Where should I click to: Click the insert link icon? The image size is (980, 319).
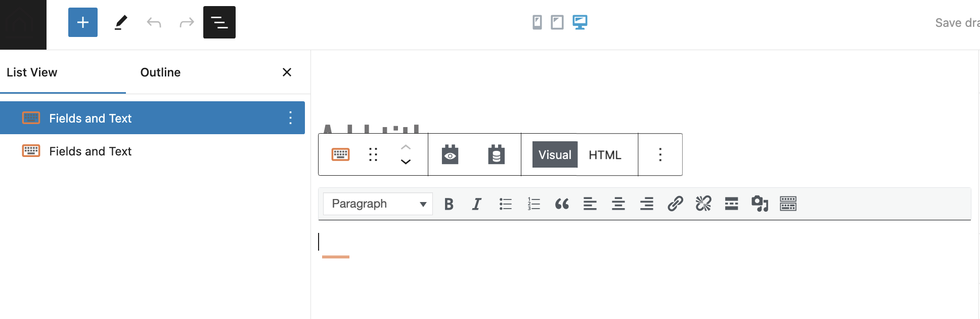(675, 204)
